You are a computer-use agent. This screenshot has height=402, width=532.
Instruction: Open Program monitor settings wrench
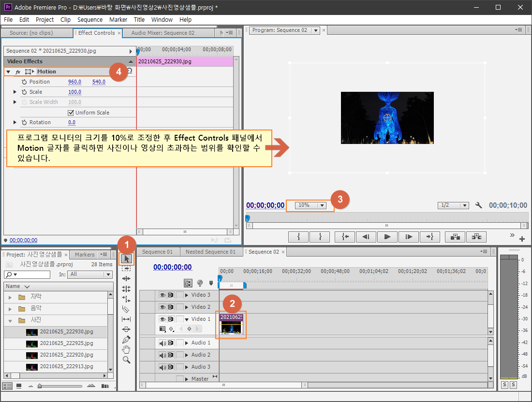pos(478,205)
